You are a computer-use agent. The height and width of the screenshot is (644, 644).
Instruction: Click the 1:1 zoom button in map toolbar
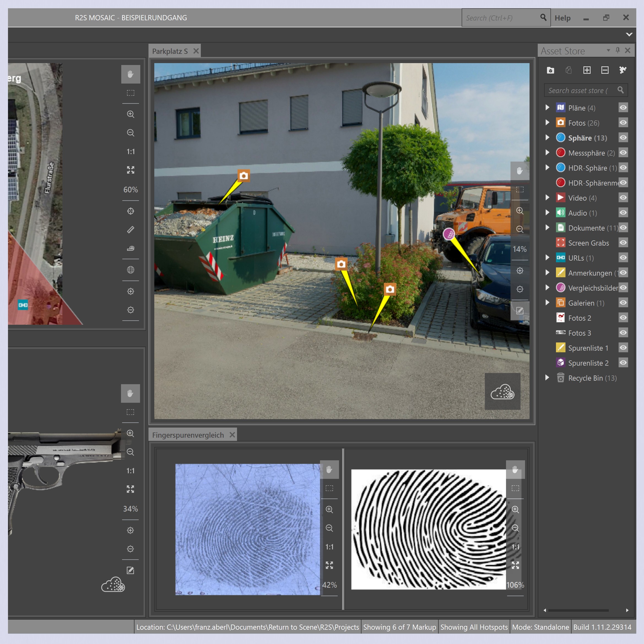130,152
